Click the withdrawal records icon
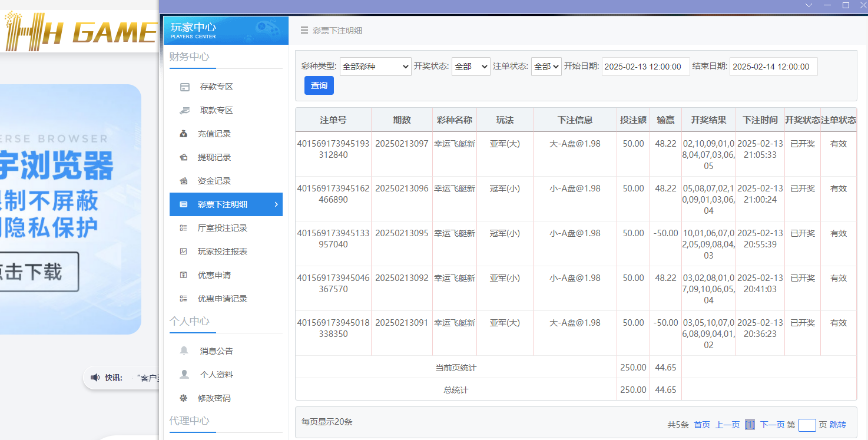This screenshot has width=868, height=440. (x=184, y=157)
